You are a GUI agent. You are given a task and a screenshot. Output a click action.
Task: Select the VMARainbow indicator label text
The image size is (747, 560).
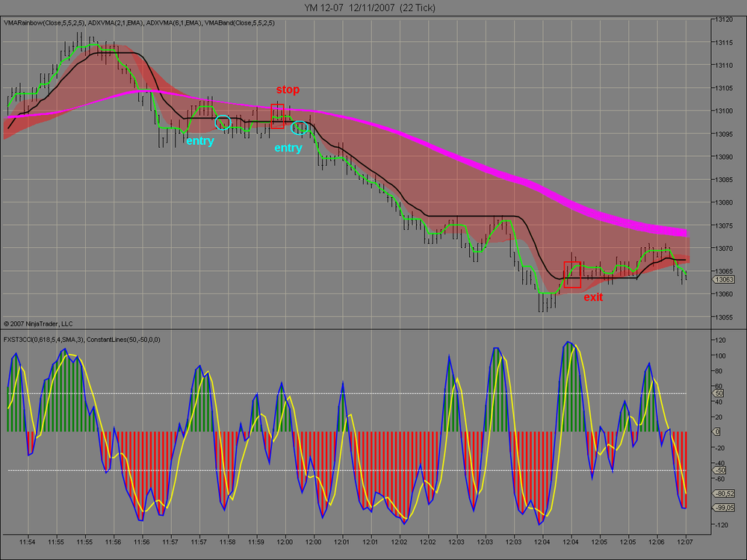click(44, 23)
